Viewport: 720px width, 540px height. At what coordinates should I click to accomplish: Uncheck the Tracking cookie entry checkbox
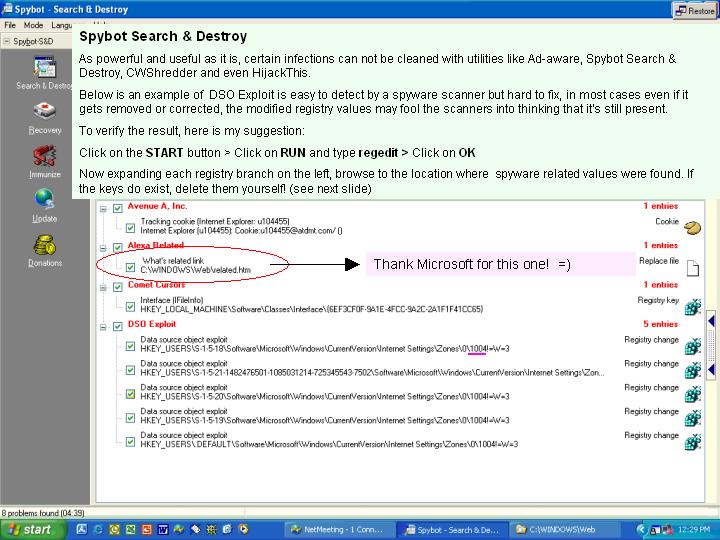(130, 227)
